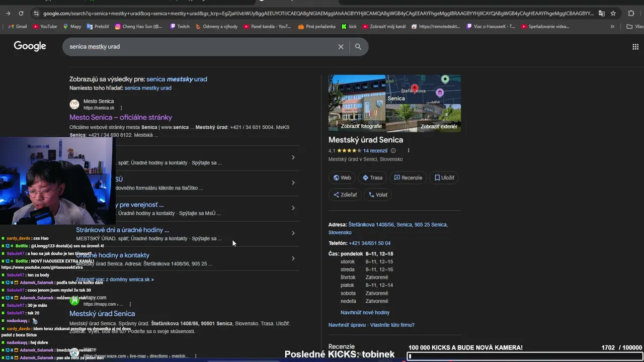Open corrected query senica mestsky urad
Screen dimensions: 644x362
pyautogui.click(x=177, y=79)
